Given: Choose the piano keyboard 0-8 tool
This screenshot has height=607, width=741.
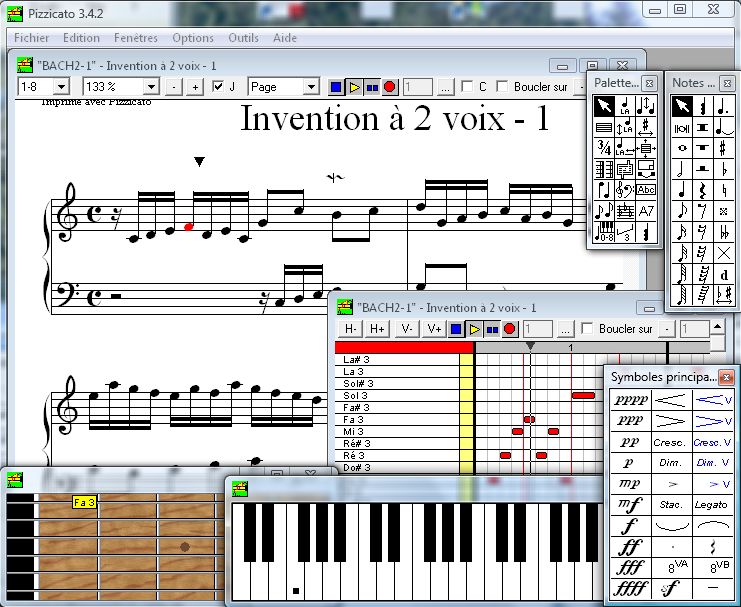Looking at the screenshot, I should pyautogui.click(x=604, y=232).
